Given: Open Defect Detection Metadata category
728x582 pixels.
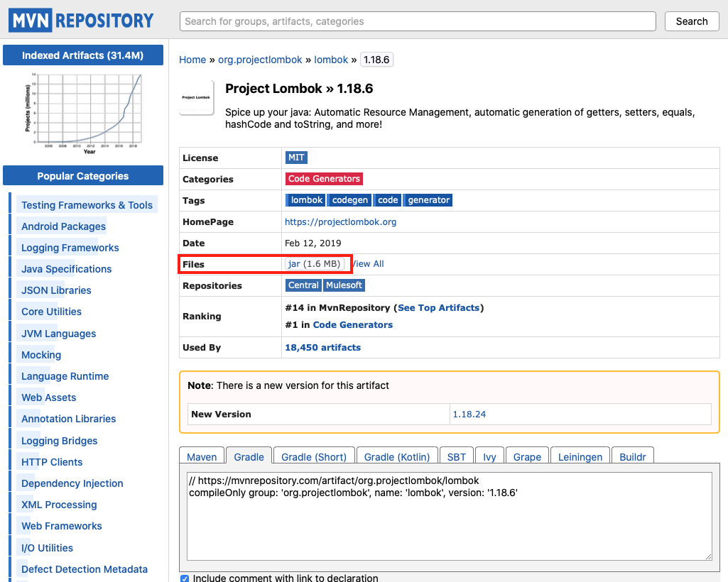Looking at the screenshot, I should (x=85, y=569).
